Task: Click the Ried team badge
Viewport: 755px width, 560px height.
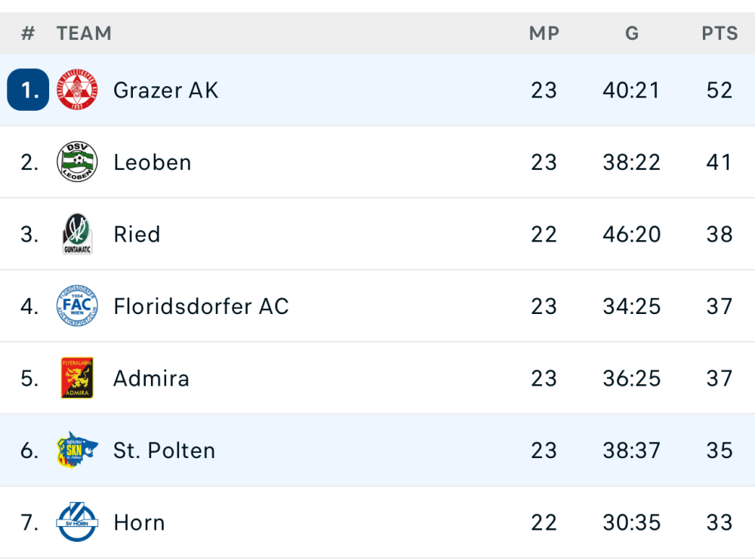Action: (77, 235)
